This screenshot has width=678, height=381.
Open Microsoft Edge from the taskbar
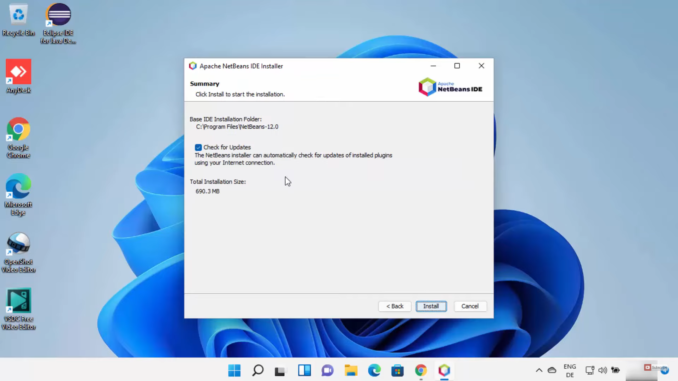374,370
